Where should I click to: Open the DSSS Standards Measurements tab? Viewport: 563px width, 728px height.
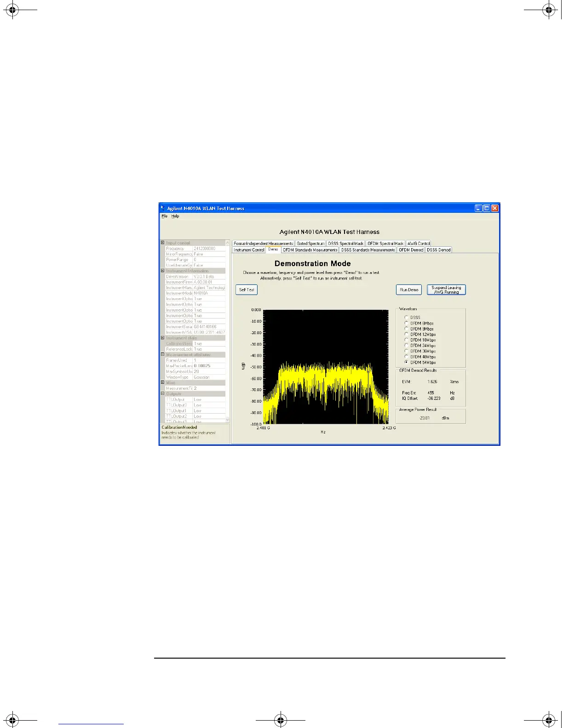coord(368,250)
